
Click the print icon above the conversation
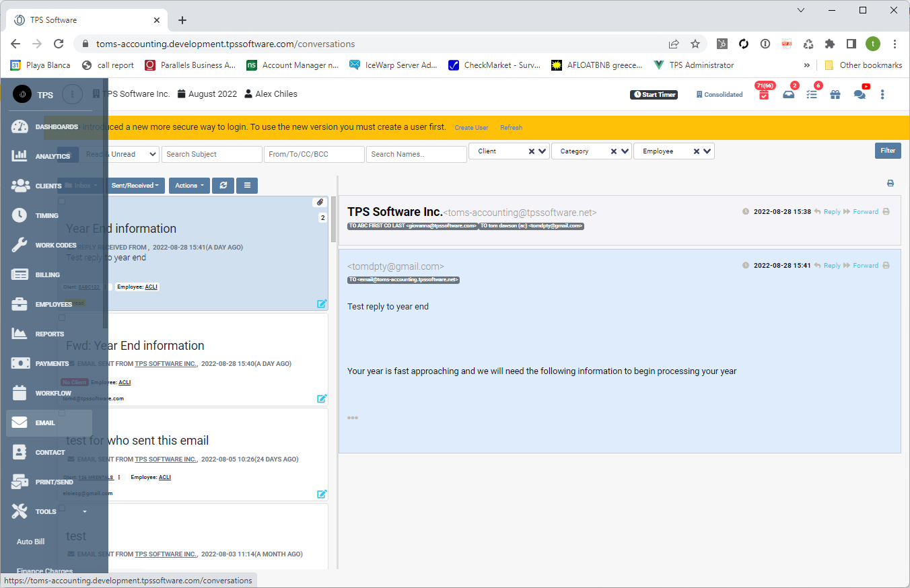(890, 183)
